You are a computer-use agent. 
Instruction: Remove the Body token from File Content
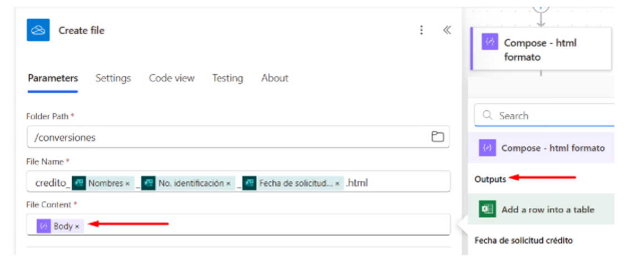77,227
